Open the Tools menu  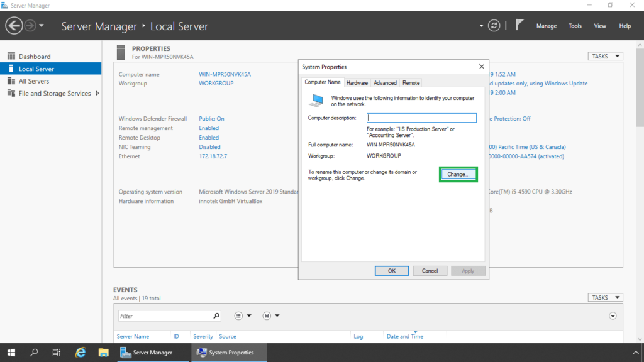tap(575, 26)
